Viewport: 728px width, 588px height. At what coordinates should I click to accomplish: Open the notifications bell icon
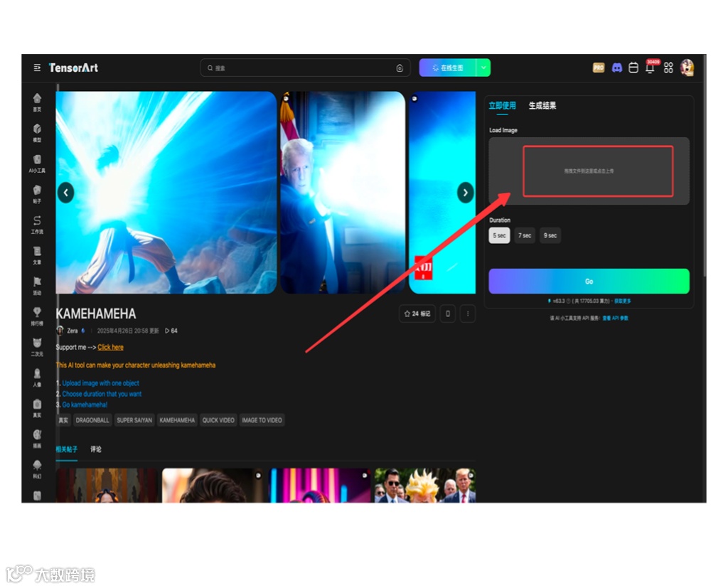[651, 68]
